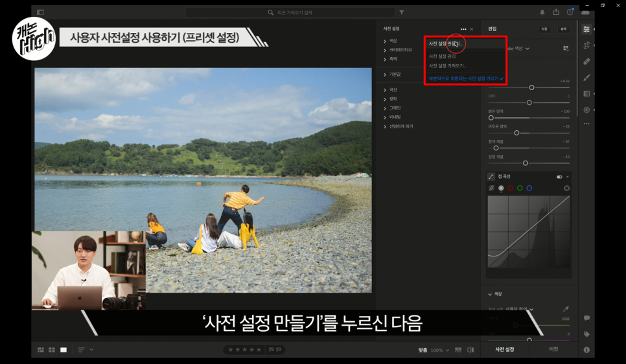Image resolution: width=626 pixels, height=364 pixels.
Task: Open the help icon in top bar
Action: coord(570,12)
